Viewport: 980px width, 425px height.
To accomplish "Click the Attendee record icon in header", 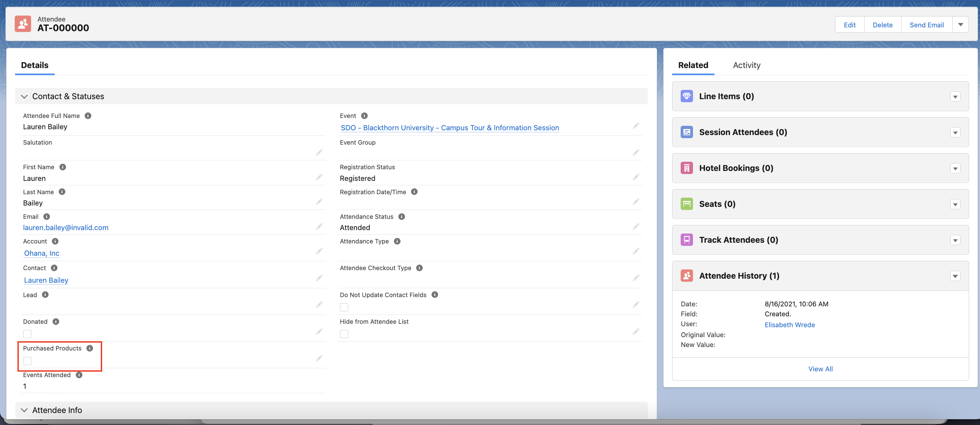I will [x=23, y=24].
